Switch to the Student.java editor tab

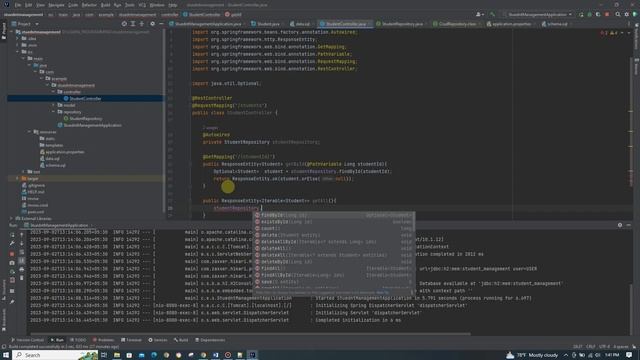coord(267,24)
